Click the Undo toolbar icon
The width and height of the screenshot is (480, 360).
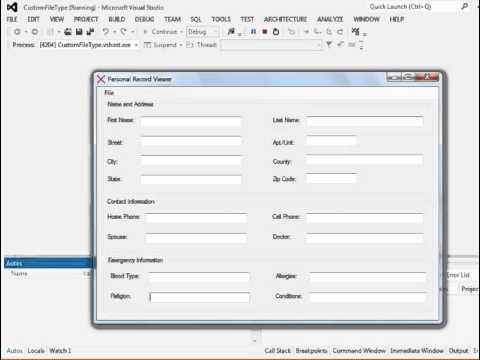click(x=106, y=32)
